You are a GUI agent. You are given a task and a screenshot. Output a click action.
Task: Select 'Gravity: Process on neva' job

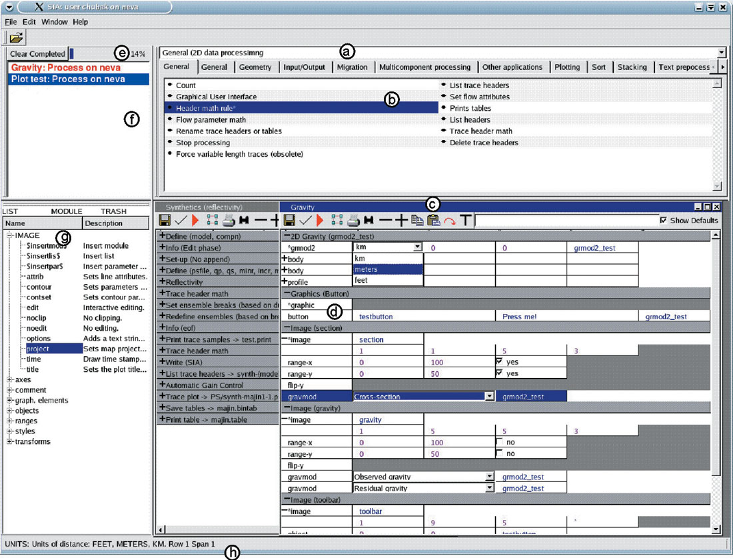coord(79,67)
